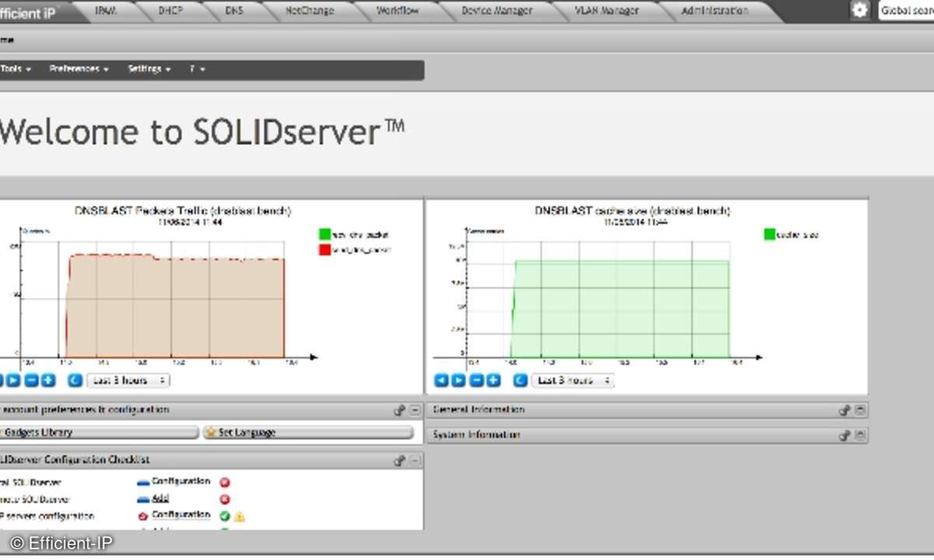Image resolution: width=934 pixels, height=560 pixels.
Task: Click red status icon beside local SOLIDserver Configuration
Action: point(225,482)
